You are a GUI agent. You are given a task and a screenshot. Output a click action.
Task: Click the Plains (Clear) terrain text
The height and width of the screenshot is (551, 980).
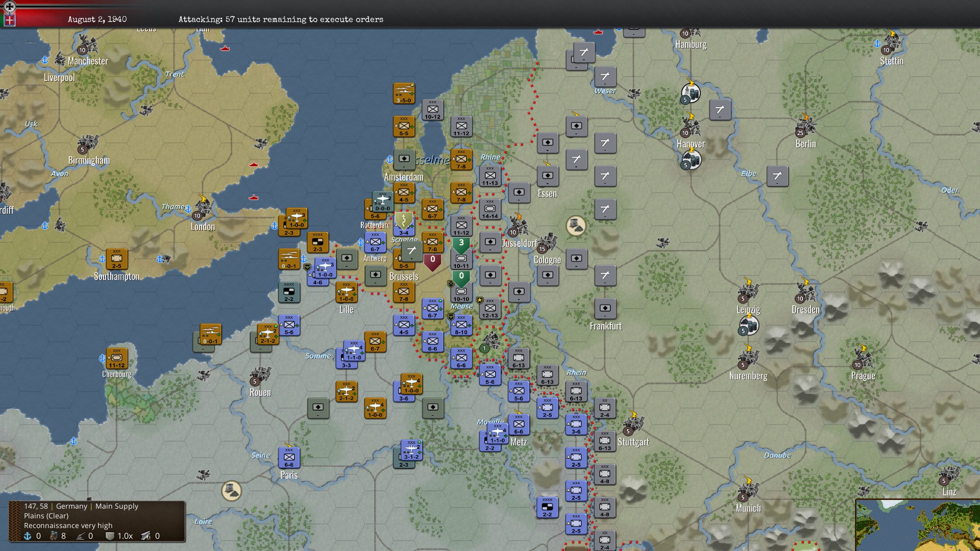46,516
